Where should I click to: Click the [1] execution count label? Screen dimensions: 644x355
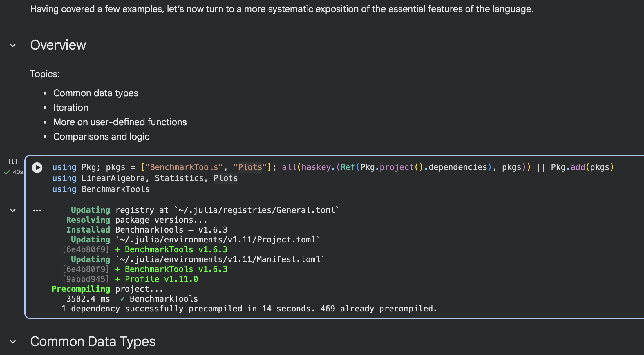(x=13, y=161)
